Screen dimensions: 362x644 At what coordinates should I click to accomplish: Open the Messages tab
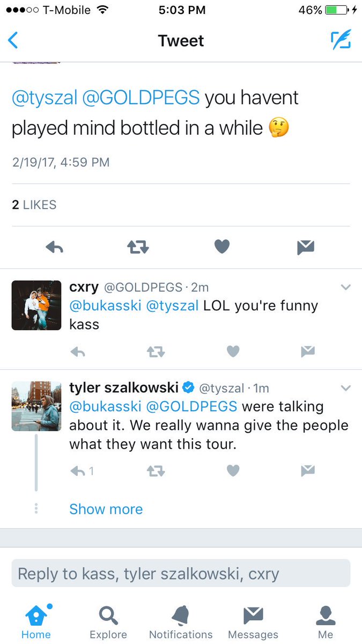253,621
